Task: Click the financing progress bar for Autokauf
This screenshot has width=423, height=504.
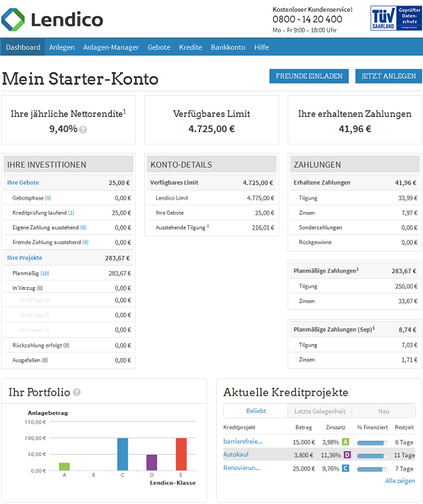Action: 372,456
